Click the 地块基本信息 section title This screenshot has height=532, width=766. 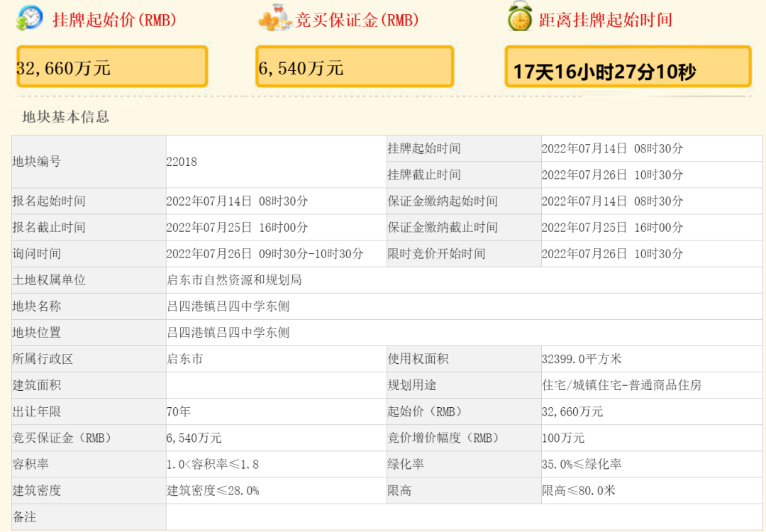pos(65,117)
